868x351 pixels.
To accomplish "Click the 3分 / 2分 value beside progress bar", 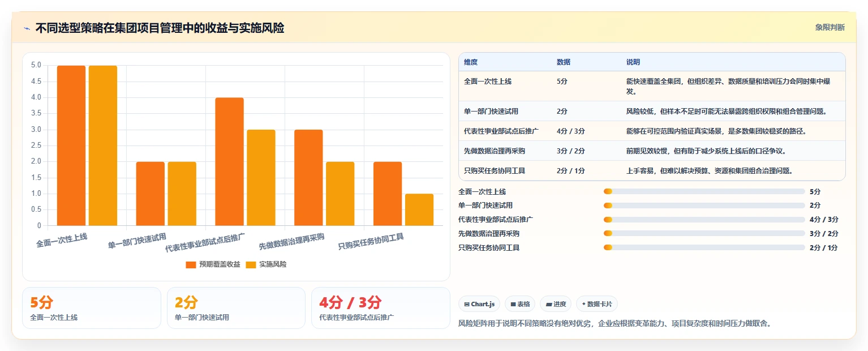I will click(x=824, y=233).
